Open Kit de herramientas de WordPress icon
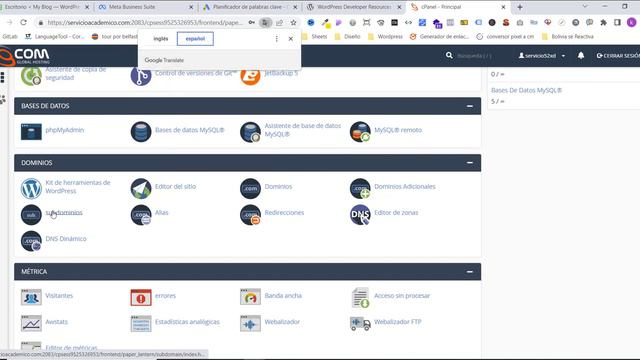This screenshot has height=360, width=640. click(31, 188)
